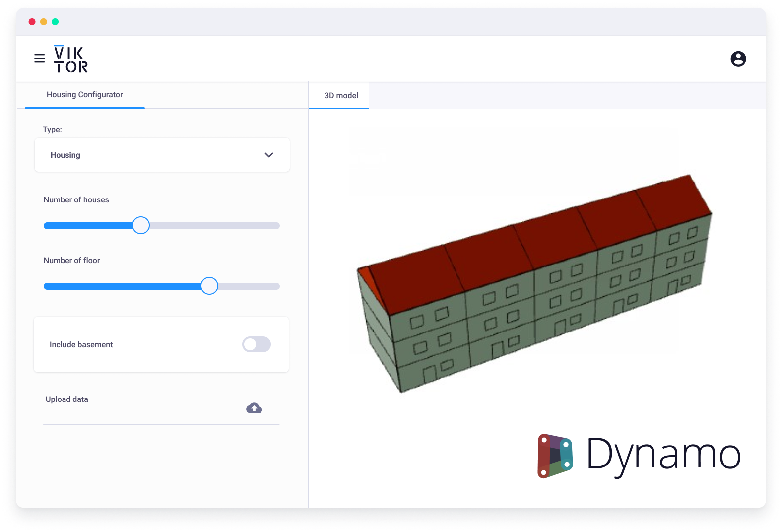
Task: Click the Dynamo logo icon
Action: (x=555, y=456)
